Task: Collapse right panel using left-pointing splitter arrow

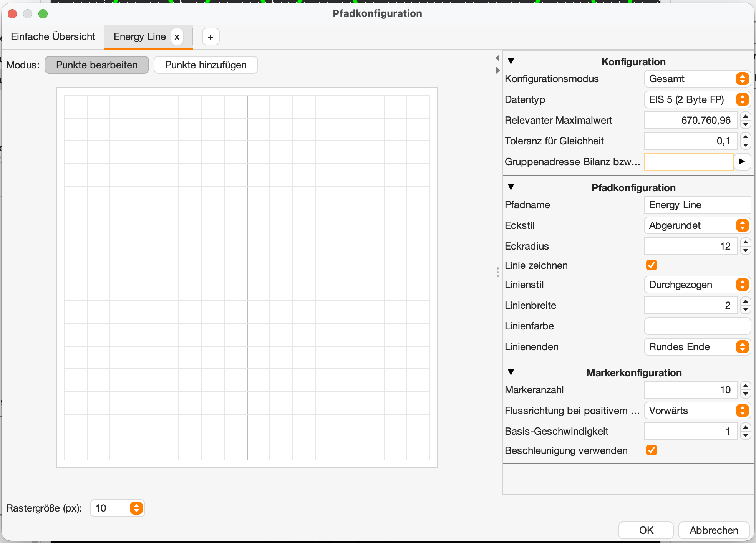Action: [498, 58]
